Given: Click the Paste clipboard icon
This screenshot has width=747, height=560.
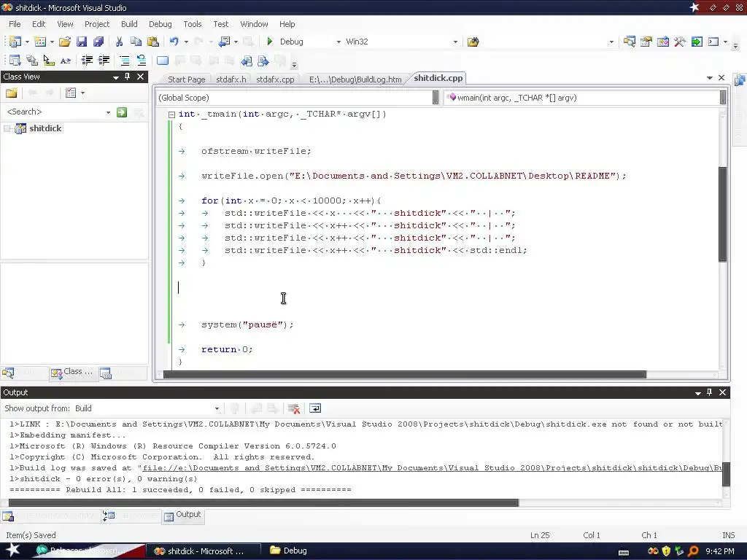Looking at the screenshot, I should (x=153, y=42).
